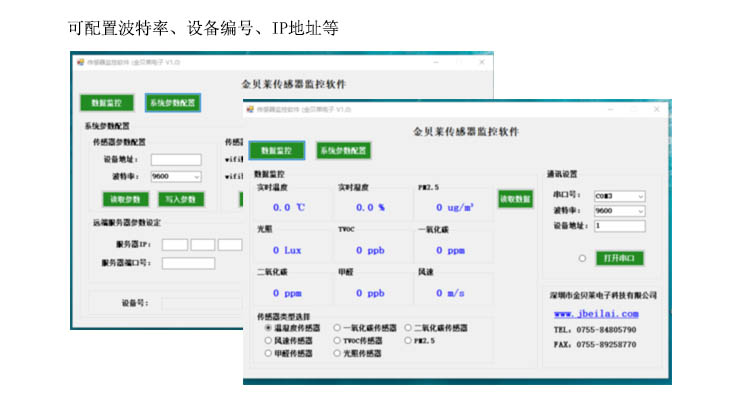Image resolution: width=750 pixels, height=414 pixels.
Task: Choose the 二氧化碳传感器 radio option
Action: (407, 328)
